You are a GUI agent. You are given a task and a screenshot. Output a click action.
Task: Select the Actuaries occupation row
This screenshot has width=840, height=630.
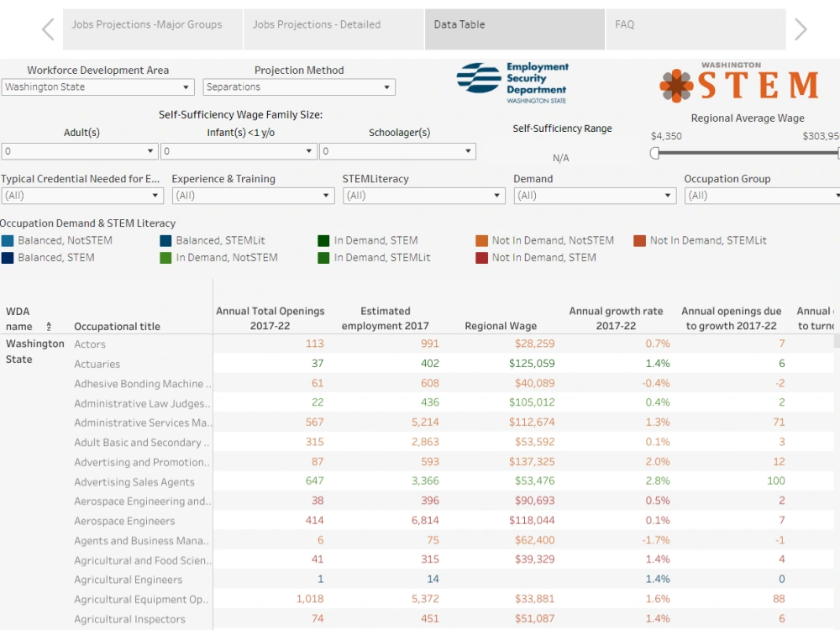click(x=97, y=364)
